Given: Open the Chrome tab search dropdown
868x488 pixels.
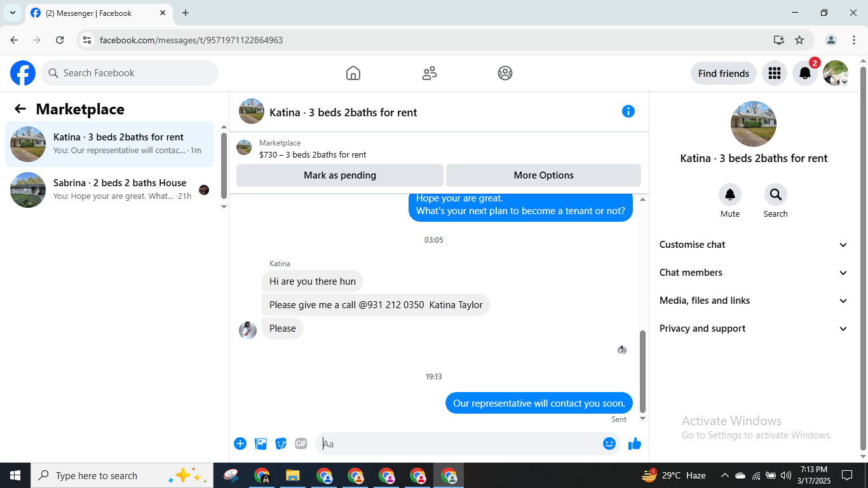Looking at the screenshot, I should point(13,13).
